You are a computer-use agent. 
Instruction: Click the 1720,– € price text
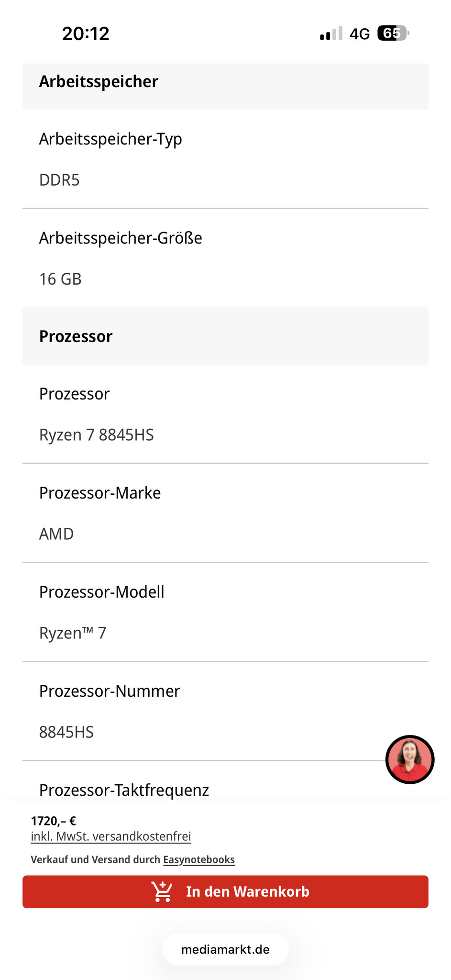(x=54, y=821)
